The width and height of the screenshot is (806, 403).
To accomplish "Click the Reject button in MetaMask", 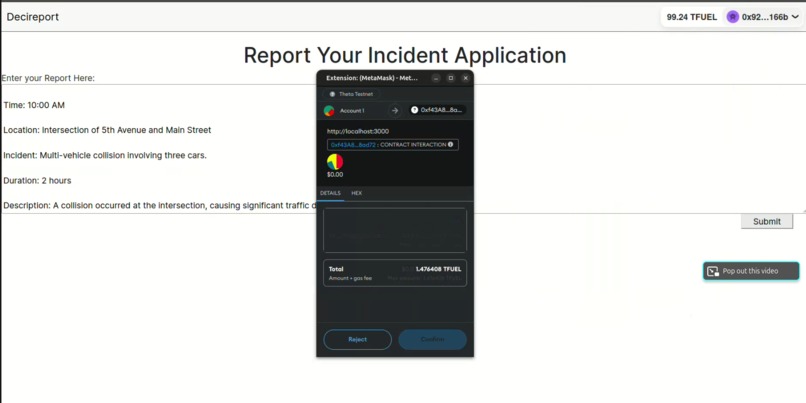I will [x=357, y=339].
